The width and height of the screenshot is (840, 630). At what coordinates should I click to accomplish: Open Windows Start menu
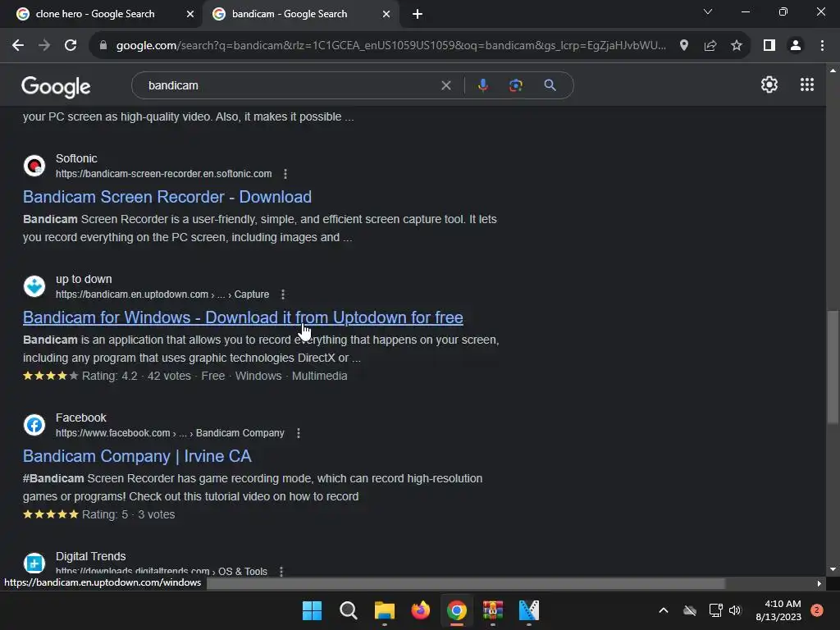[312, 610]
